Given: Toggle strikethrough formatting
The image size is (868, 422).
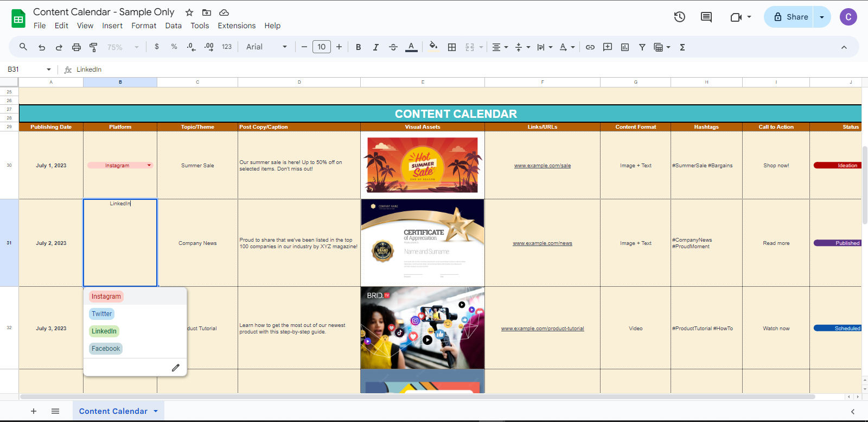Looking at the screenshot, I should (393, 47).
